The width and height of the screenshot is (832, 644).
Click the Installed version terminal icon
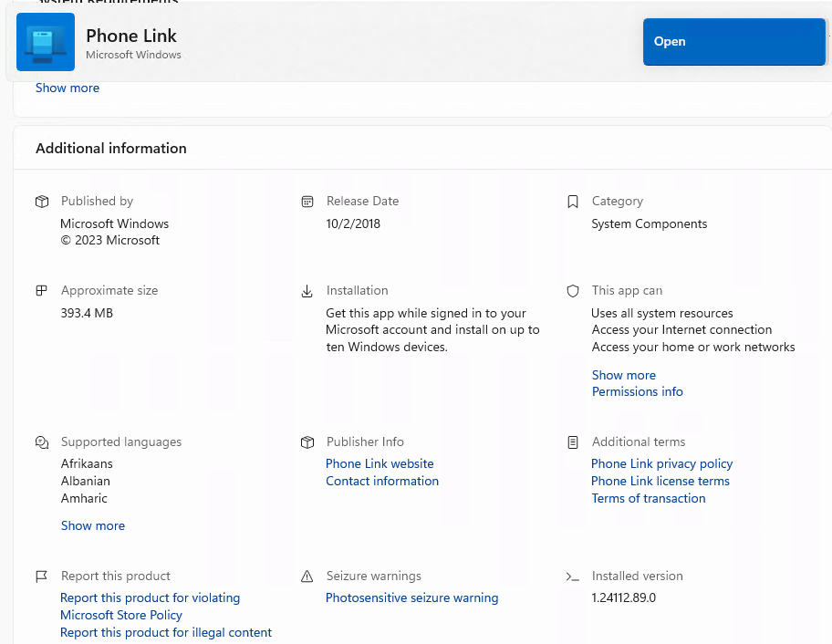click(573, 576)
